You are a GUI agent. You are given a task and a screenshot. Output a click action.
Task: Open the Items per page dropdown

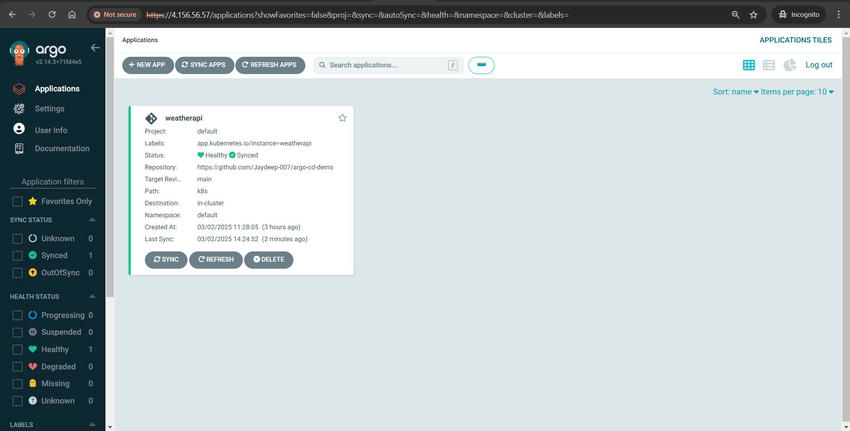[797, 92]
